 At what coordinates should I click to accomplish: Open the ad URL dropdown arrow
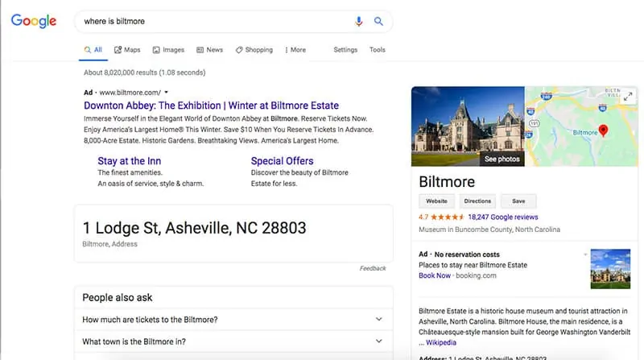[167, 93]
